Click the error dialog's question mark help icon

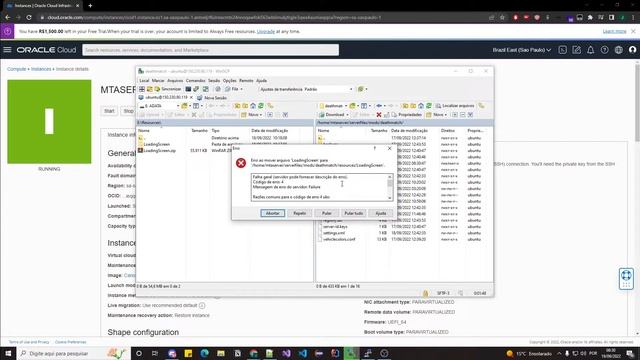[375, 148]
